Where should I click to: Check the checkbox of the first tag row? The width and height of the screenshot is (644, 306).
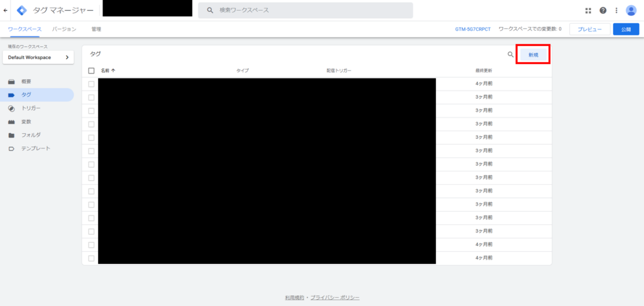coord(91,84)
